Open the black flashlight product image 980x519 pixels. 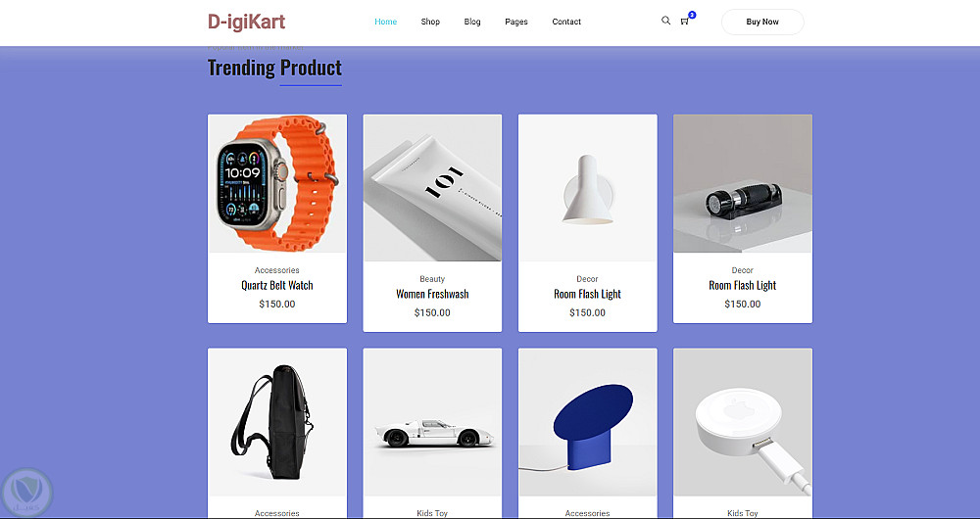tap(743, 184)
